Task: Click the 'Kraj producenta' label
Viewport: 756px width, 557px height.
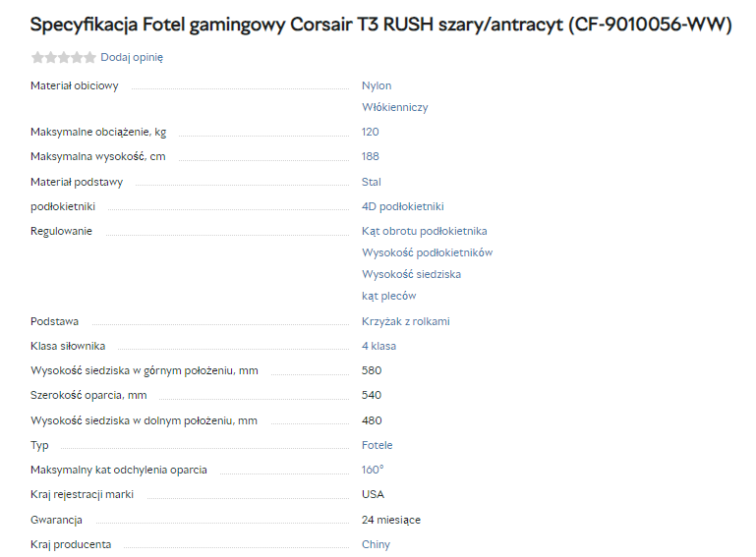Action: [71, 544]
